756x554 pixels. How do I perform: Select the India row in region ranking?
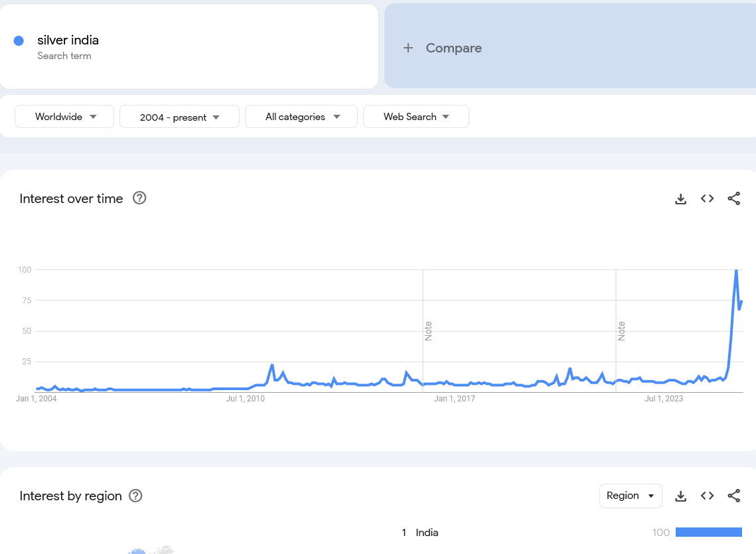point(571,532)
